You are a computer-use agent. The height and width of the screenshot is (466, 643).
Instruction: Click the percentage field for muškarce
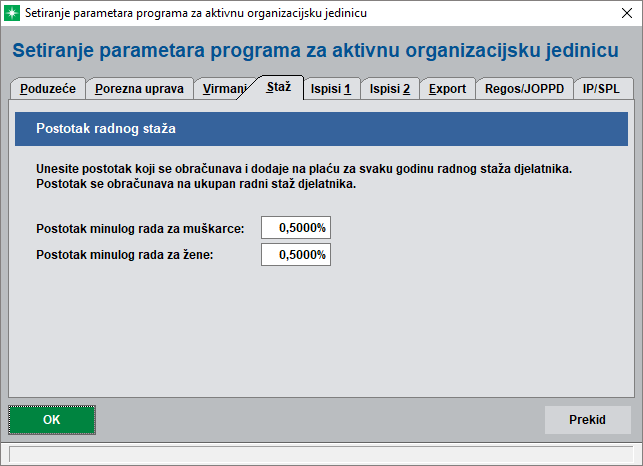point(295,228)
